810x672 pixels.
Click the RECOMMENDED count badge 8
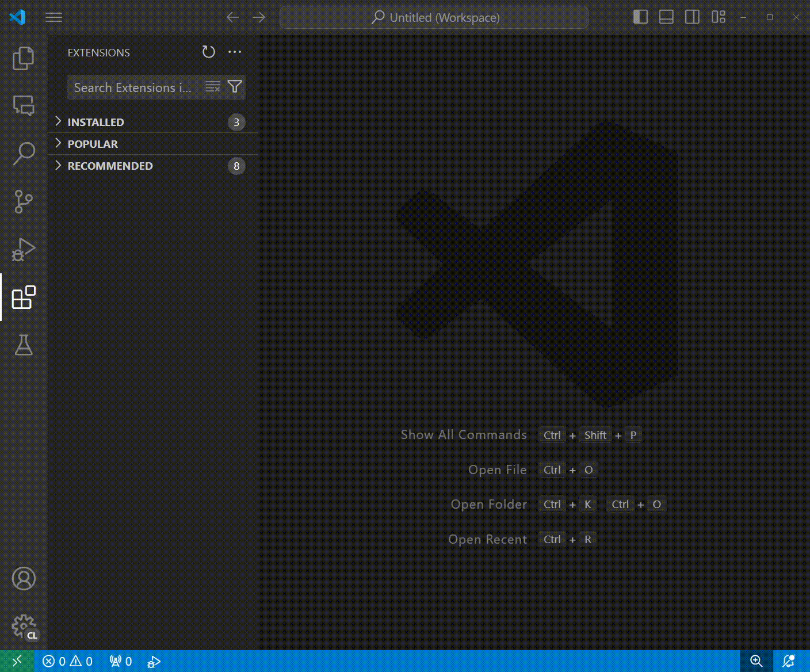coord(236,166)
